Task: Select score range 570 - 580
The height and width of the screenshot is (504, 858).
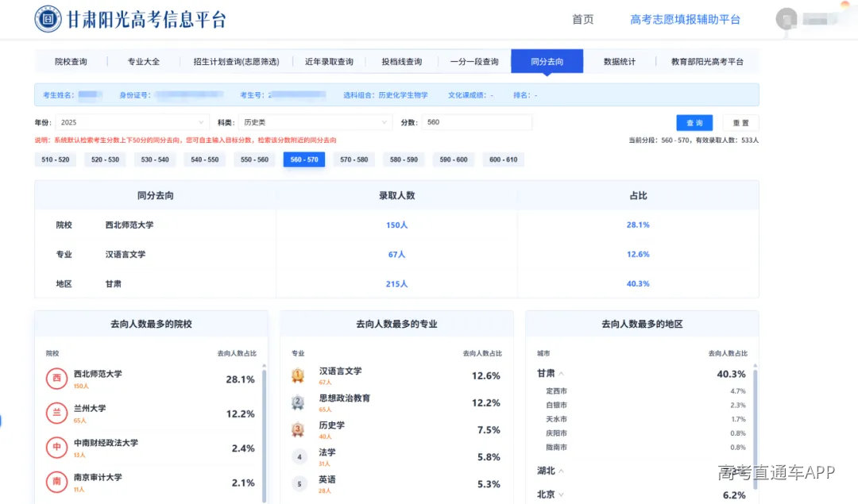Action: tap(354, 160)
